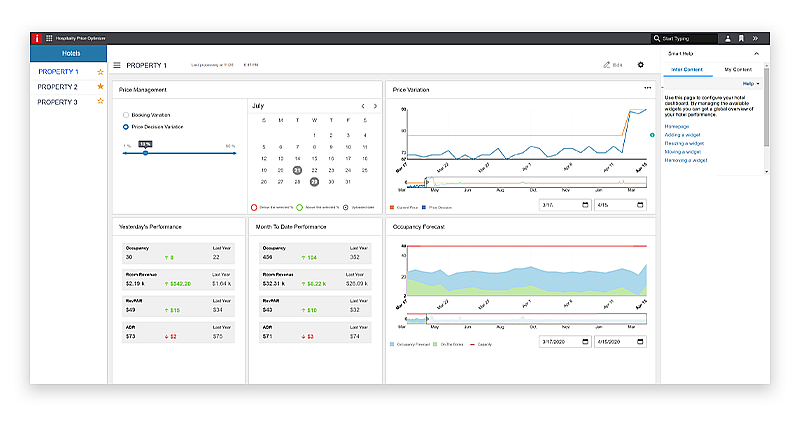Toggle favorite star for PROPERTY 2
Image resolution: width=800 pixels, height=421 pixels.
[101, 87]
